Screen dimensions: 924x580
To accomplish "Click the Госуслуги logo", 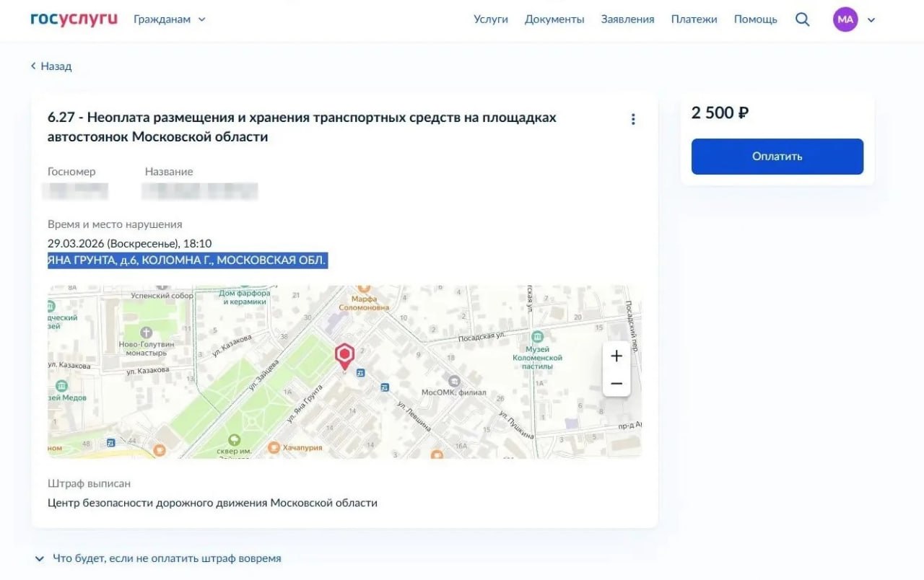I will tap(74, 19).
